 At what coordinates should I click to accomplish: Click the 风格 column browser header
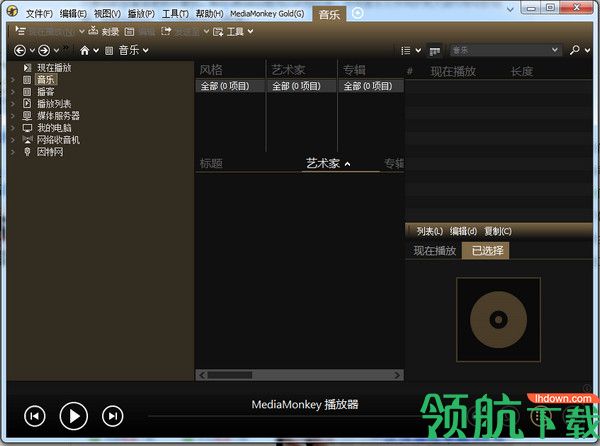click(211, 70)
